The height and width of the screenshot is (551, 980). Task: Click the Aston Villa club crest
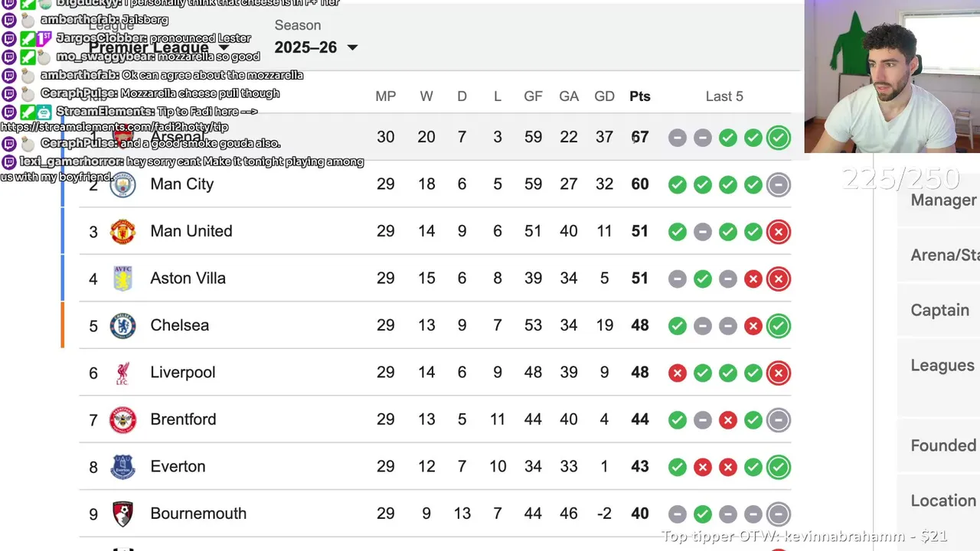[122, 279]
